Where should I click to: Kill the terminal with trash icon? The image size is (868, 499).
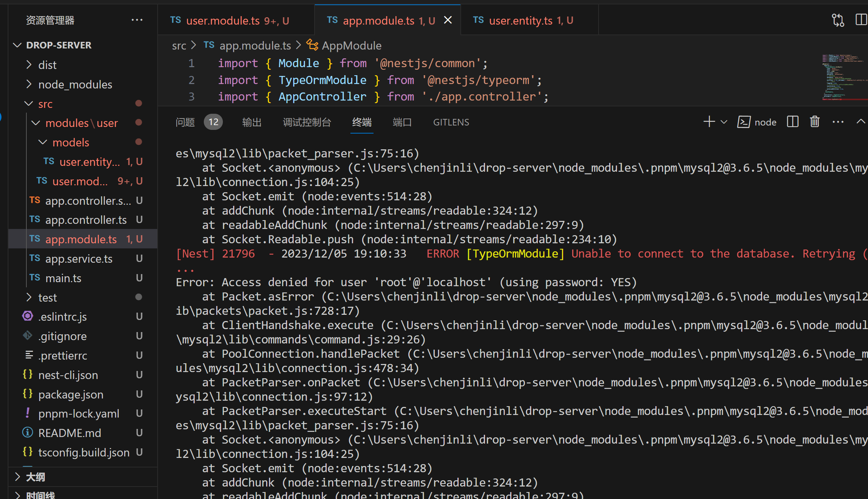[x=814, y=122]
